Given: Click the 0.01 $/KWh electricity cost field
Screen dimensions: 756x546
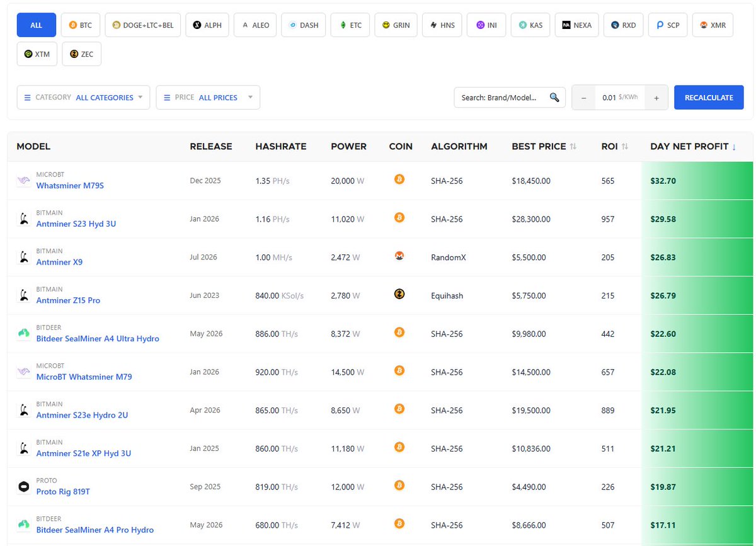Looking at the screenshot, I should (x=620, y=98).
